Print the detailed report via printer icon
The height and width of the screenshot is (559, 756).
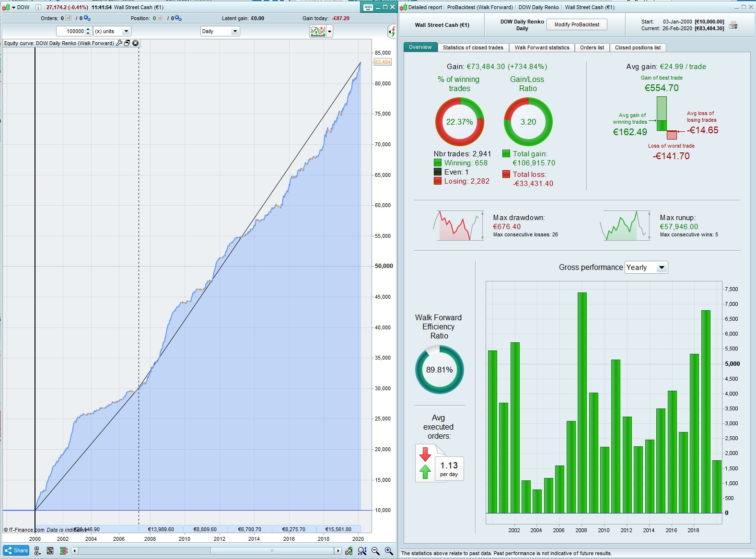click(x=733, y=25)
